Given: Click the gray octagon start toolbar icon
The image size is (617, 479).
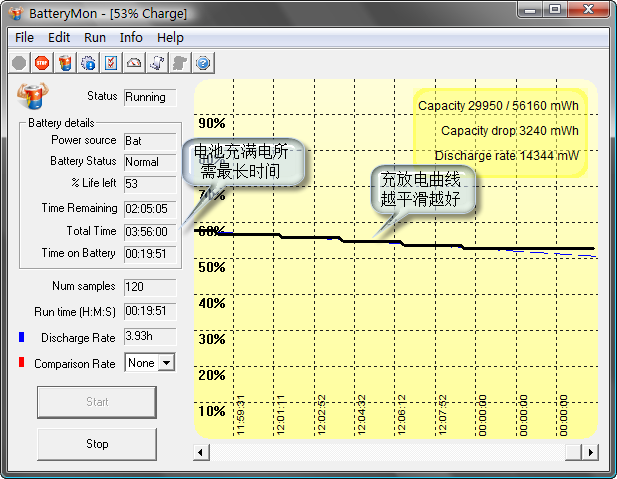Looking at the screenshot, I should (19, 63).
